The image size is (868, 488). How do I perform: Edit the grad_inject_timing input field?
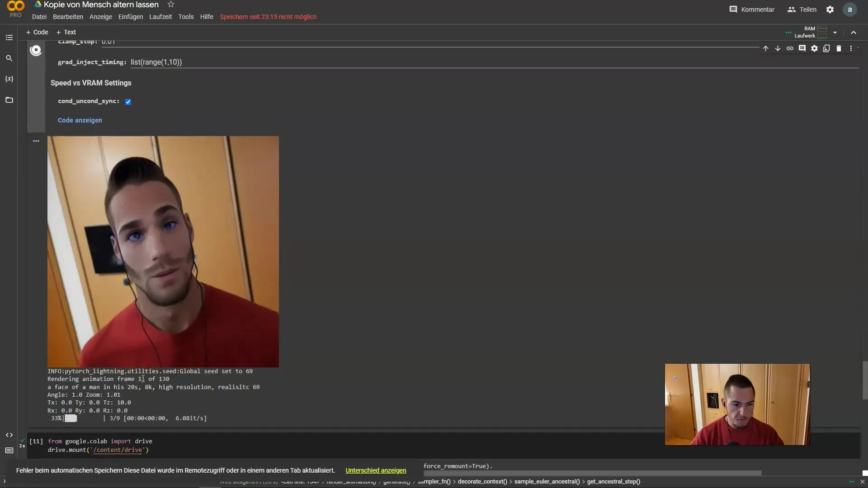click(x=494, y=62)
